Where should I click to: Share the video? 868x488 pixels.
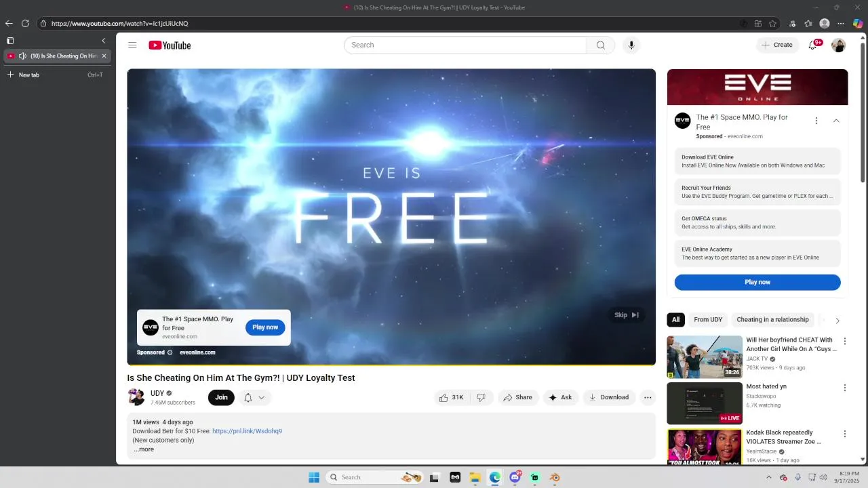pos(517,397)
